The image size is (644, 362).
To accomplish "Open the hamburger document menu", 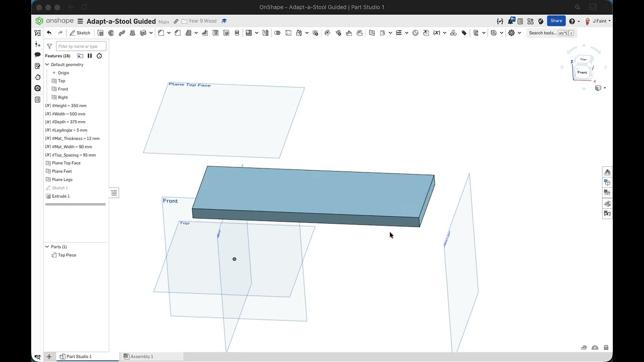I will [80, 21].
